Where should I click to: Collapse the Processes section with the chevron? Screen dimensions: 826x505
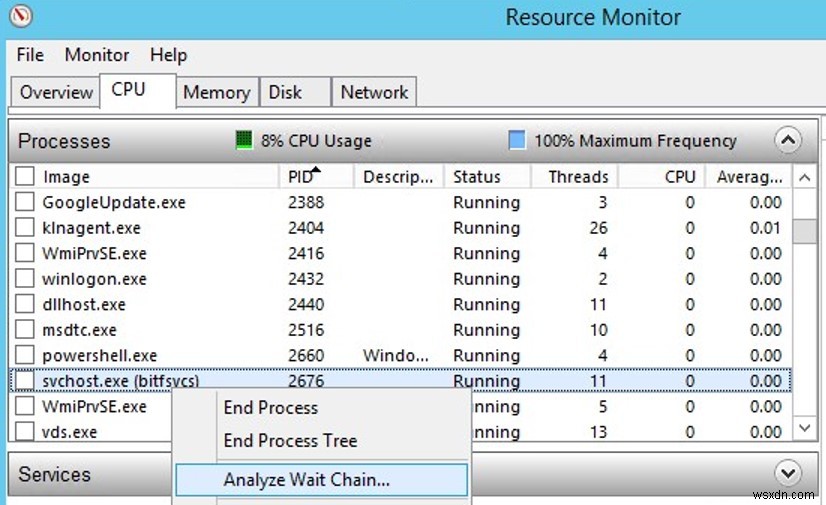coord(788,140)
